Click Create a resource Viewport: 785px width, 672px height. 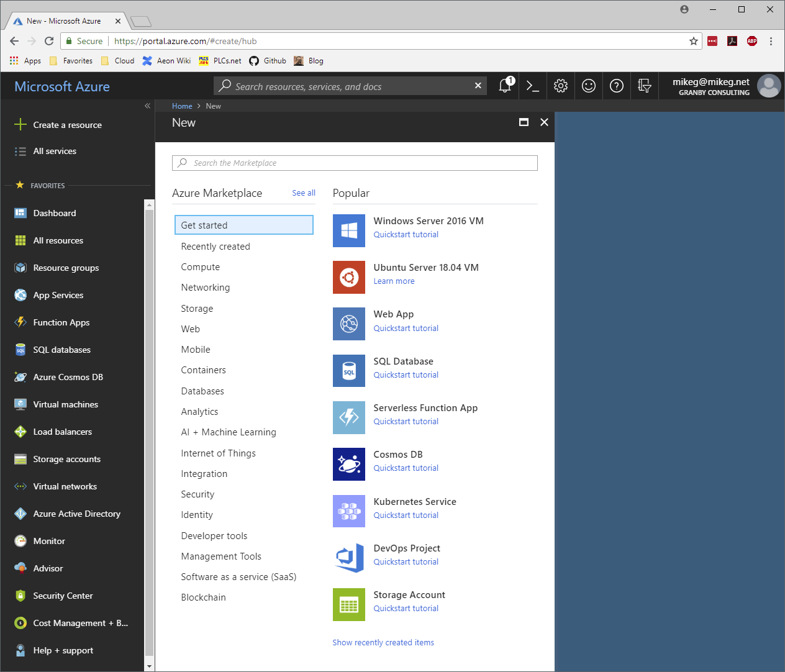pos(68,125)
